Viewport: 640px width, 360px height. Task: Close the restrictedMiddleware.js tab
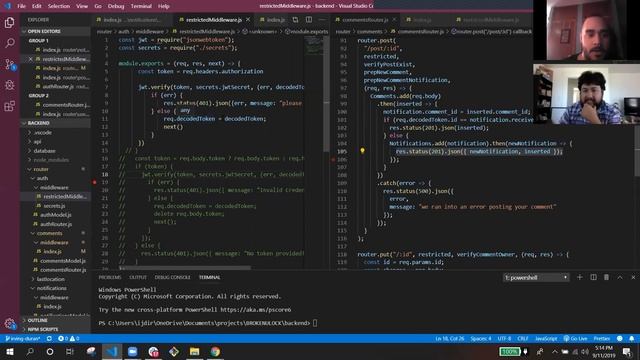coord(248,20)
